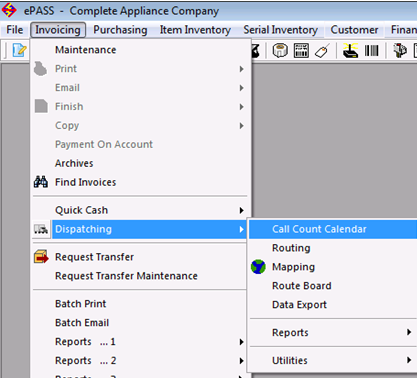Click the label roll toolbar icon
The height and width of the screenshot is (378, 417).
pyautogui.click(x=280, y=51)
